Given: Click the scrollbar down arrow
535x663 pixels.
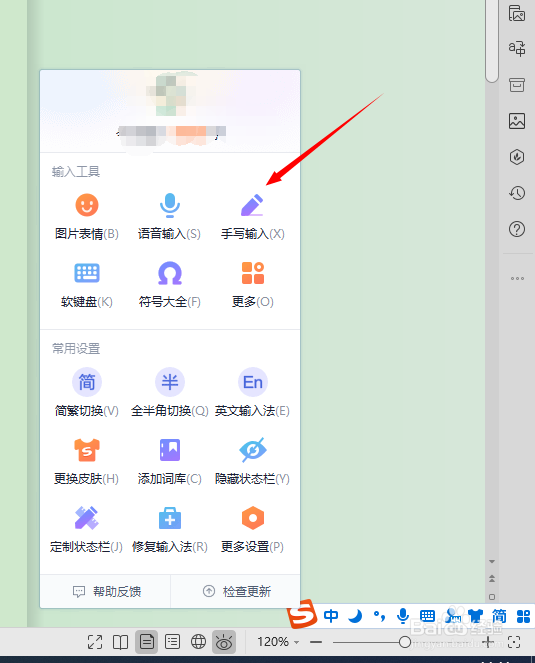Looking at the screenshot, I should (492, 562).
